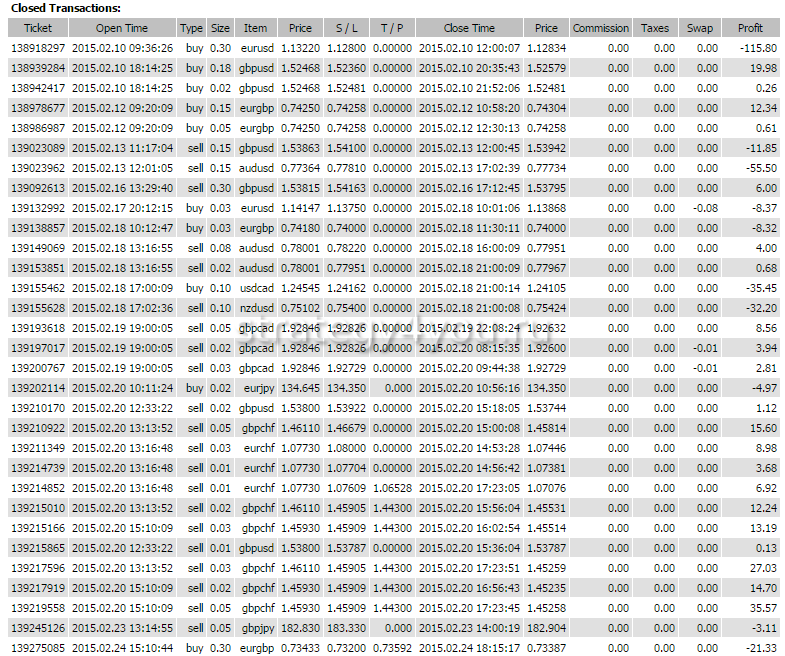The image size is (785, 656).
Task: Click the Size column header
Action: pos(220,28)
